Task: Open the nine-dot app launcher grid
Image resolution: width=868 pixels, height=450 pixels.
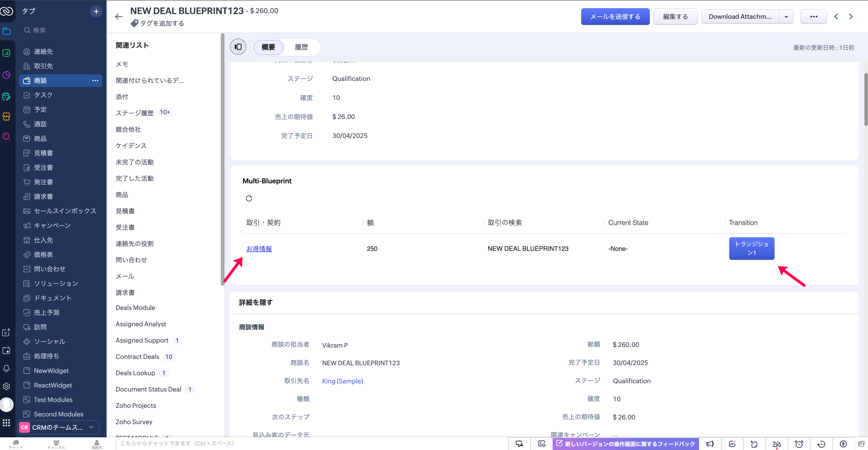Action: [6, 423]
